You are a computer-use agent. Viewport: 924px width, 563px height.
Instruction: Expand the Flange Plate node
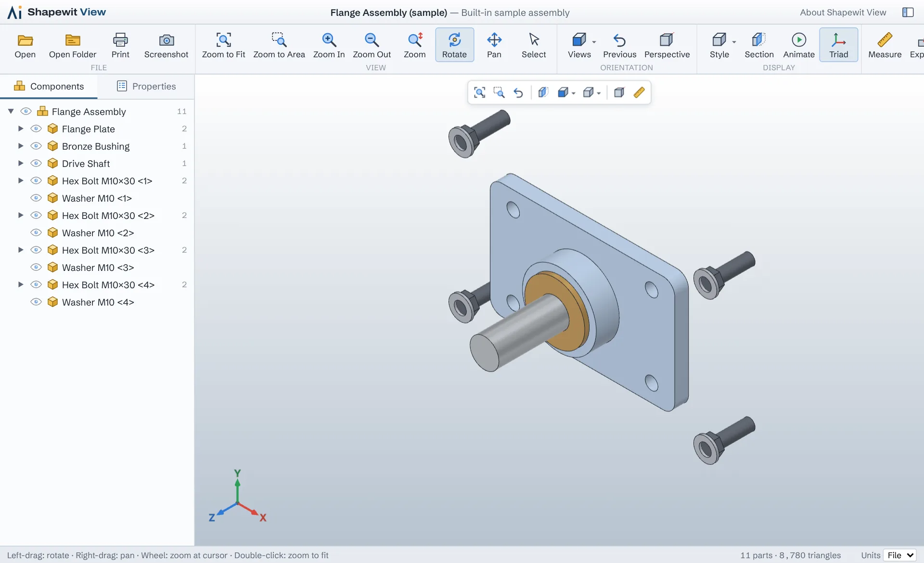(x=21, y=129)
